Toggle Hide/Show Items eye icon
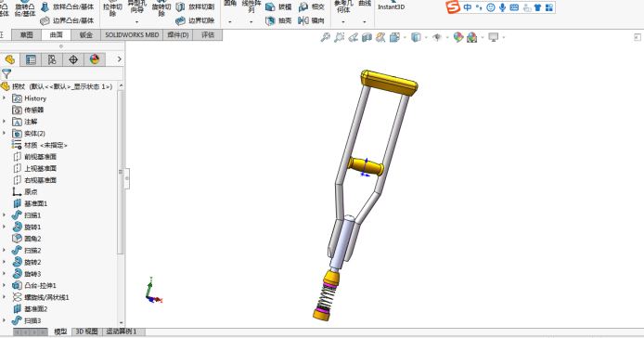The width and height of the screenshot is (644, 338). coord(437,37)
